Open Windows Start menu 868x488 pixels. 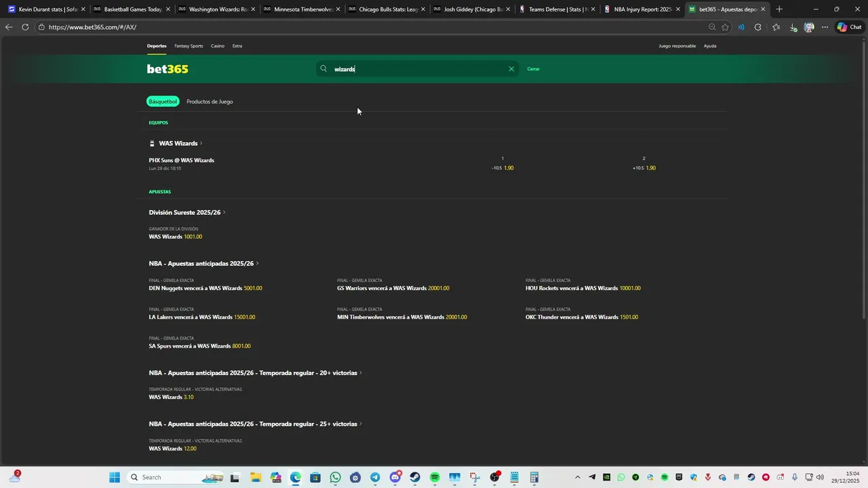pyautogui.click(x=115, y=477)
